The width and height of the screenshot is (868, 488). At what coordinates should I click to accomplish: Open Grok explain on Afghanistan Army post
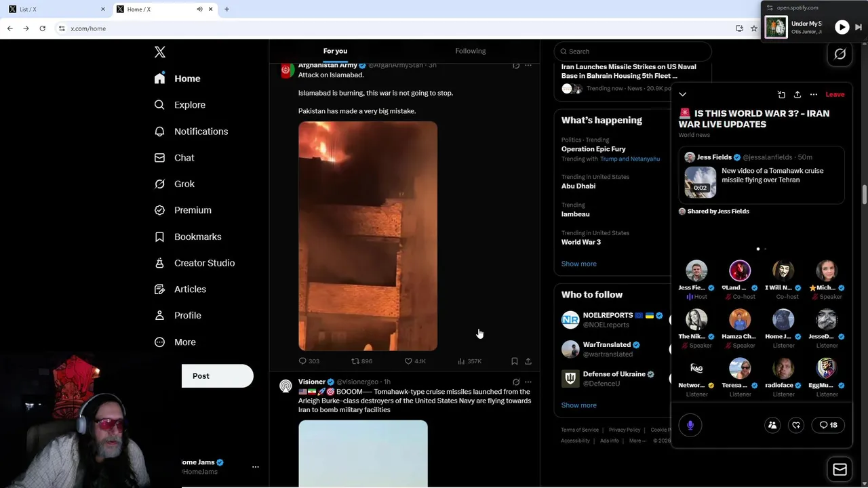[516, 66]
